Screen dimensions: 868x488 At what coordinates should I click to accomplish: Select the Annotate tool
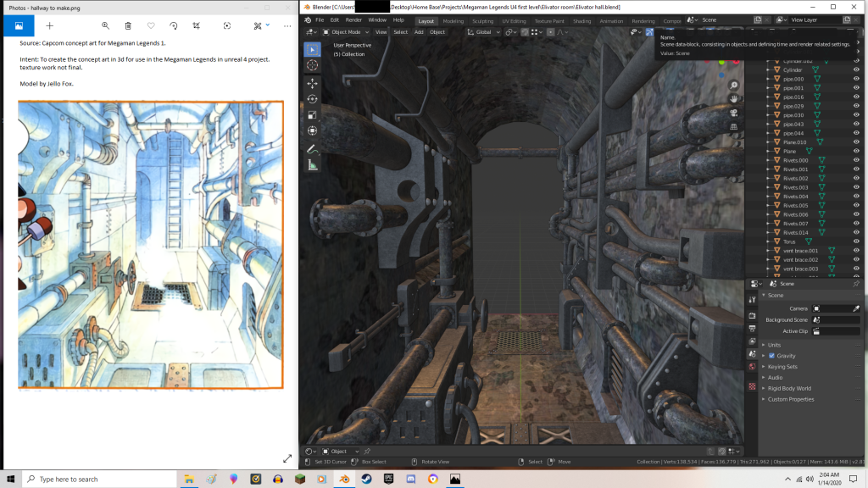[x=312, y=149]
